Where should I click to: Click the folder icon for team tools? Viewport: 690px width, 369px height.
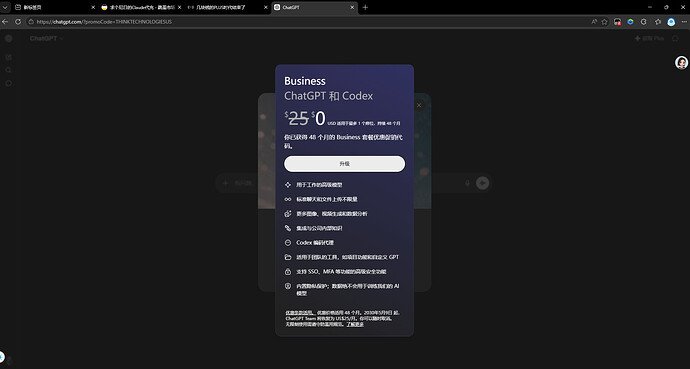coord(288,257)
